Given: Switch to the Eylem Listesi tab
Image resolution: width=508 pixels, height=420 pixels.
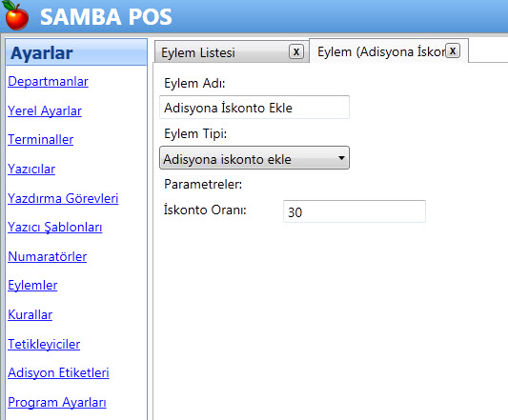Looking at the screenshot, I should [x=198, y=52].
